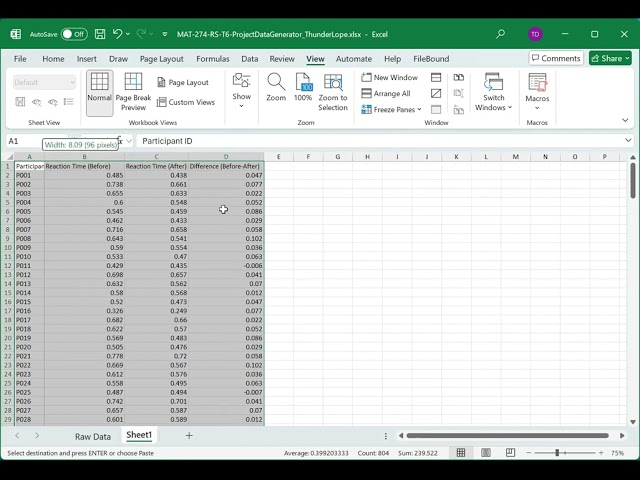Go to the Data tab
Screen dimensions: 640x480
point(249,59)
